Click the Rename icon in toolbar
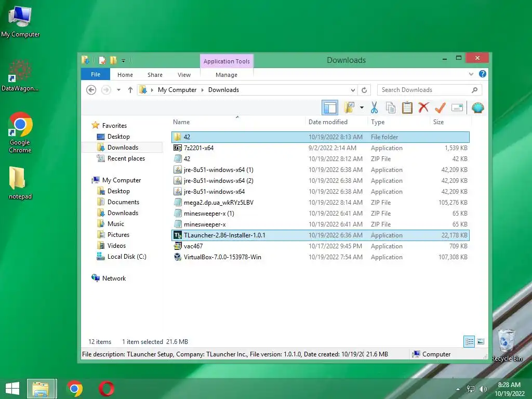The width and height of the screenshot is (532, 399). click(457, 108)
